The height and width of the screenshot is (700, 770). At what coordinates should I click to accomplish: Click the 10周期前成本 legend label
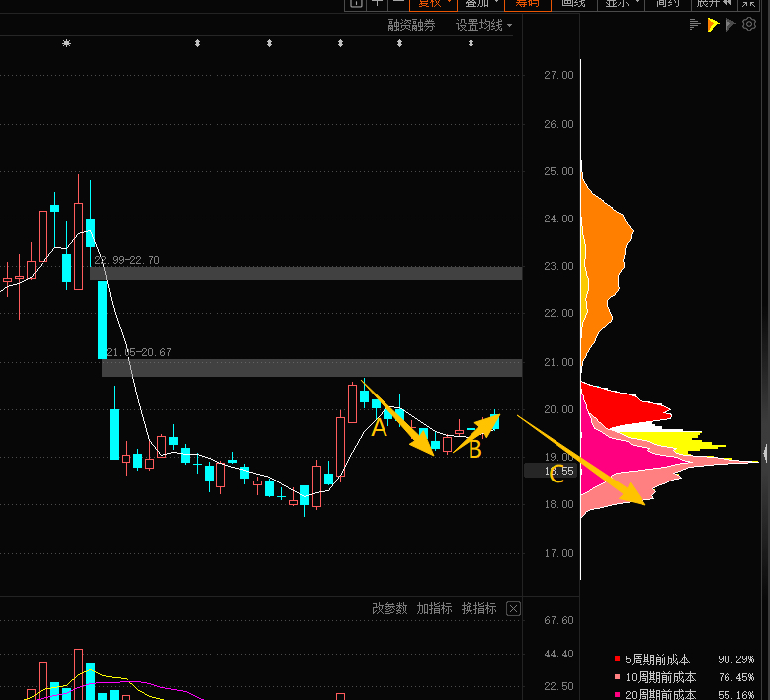tap(660, 678)
